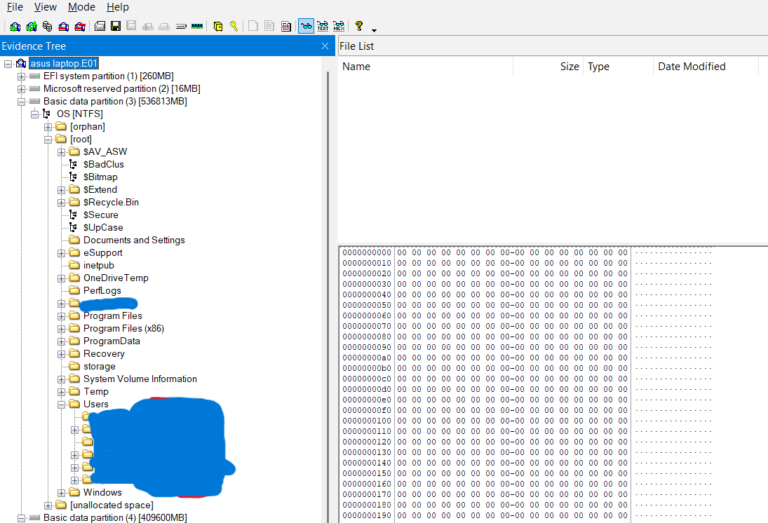
Task: Open the Help menu
Action: pyautogui.click(x=118, y=7)
